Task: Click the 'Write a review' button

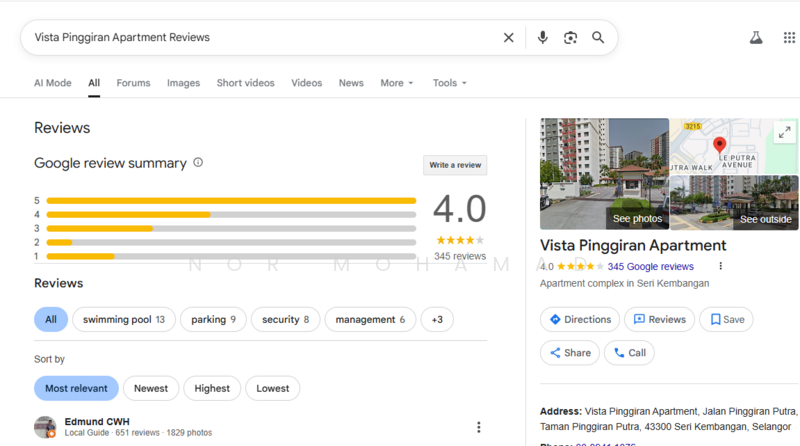Action: tap(455, 165)
